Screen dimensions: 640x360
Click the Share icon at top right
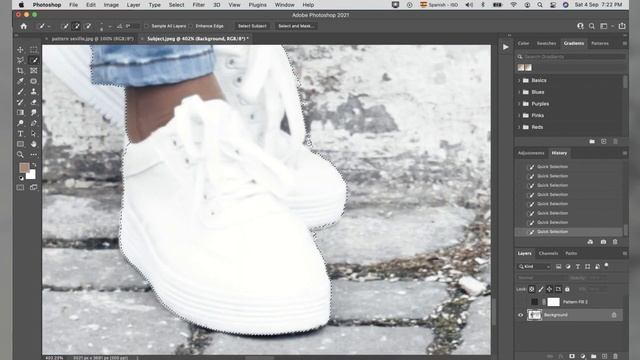coord(622,26)
